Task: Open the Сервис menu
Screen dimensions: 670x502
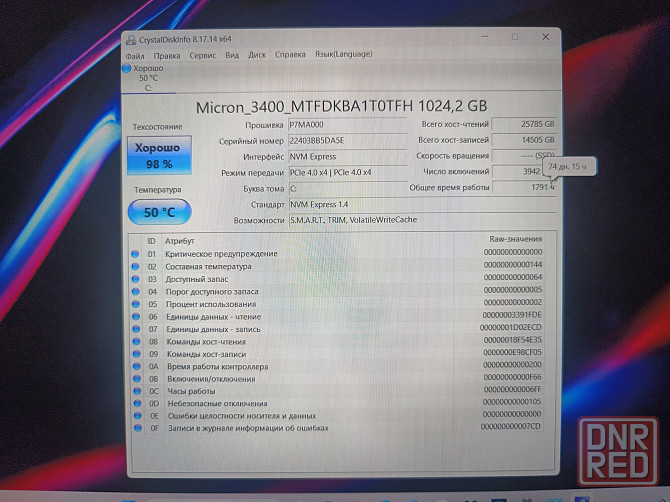Action: pyautogui.click(x=203, y=55)
